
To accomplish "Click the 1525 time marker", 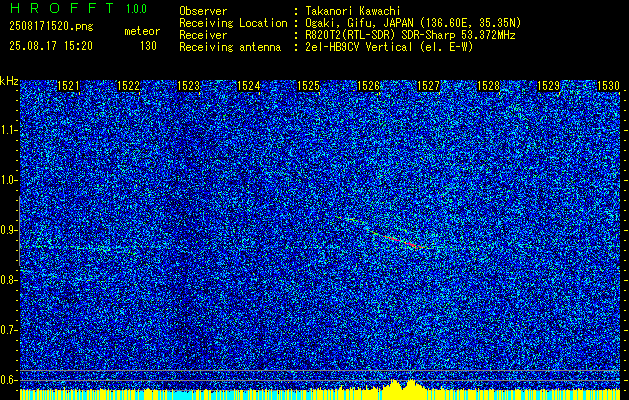I will point(308,86).
